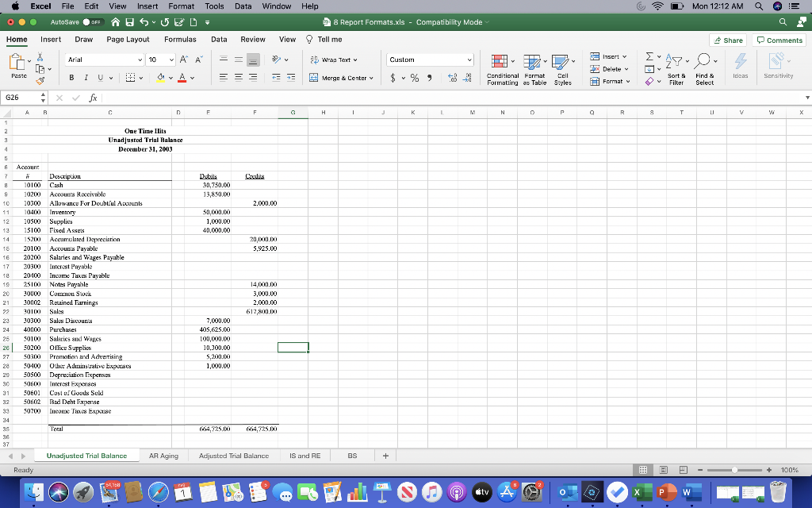Zoom out using the minus button
The image size is (812, 508).
[699, 470]
